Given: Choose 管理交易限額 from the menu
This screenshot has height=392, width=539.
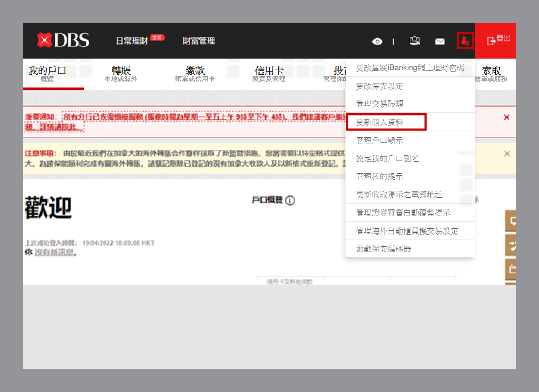Looking at the screenshot, I should click(x=380, y=104).
